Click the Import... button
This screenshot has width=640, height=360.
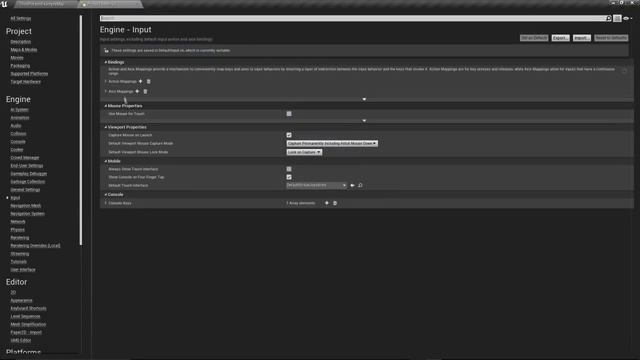[x=582, y=38]
